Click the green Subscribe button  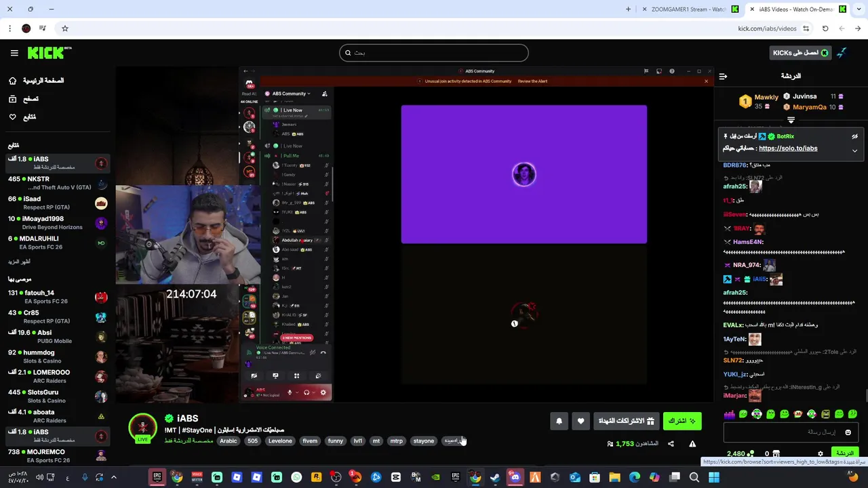pyautogui.click(x=682, y=421)
